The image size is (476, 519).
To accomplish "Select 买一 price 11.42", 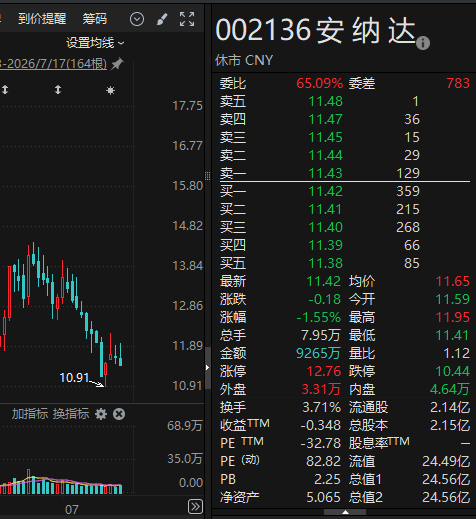I will coord(325,191).
